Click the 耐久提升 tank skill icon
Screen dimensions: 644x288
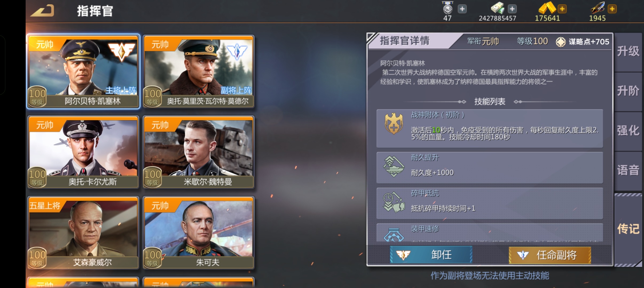394,166
